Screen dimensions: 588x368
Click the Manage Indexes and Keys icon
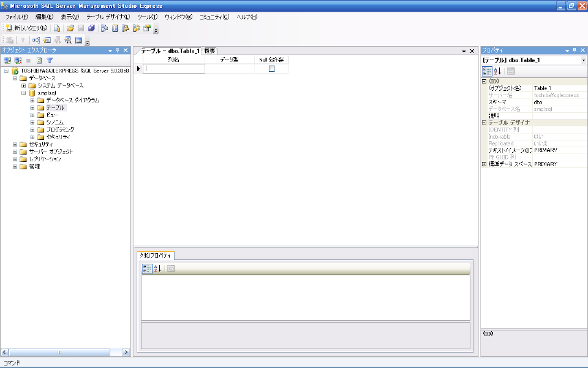47,40
